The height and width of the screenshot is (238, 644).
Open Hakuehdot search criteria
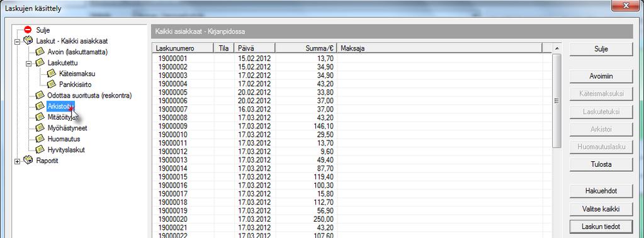(601, 191)
